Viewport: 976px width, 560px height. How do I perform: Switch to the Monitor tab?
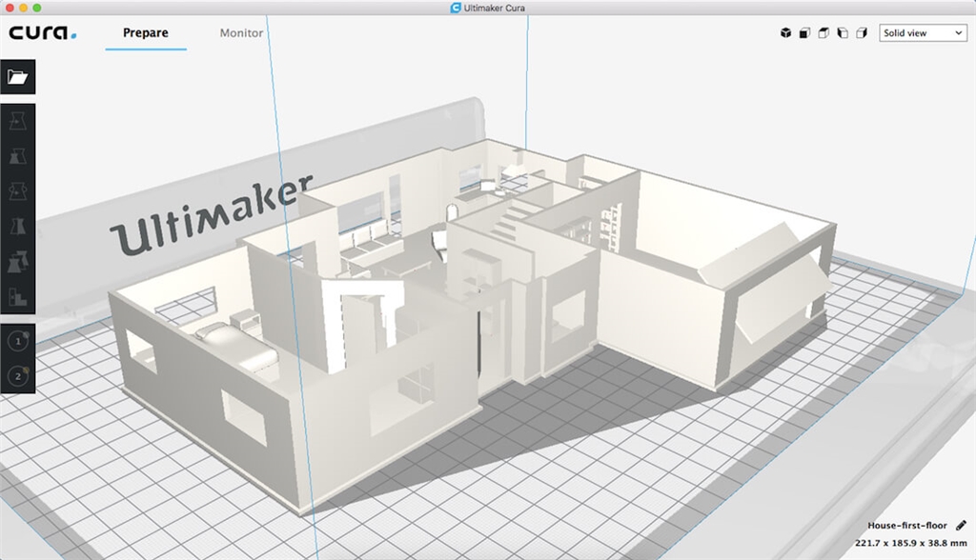click(x=241, y=33)
